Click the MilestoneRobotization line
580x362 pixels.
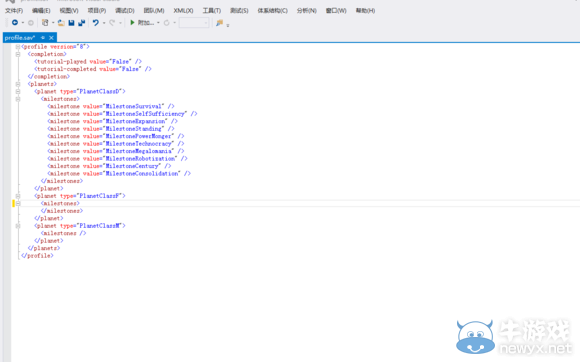point(117,159)
